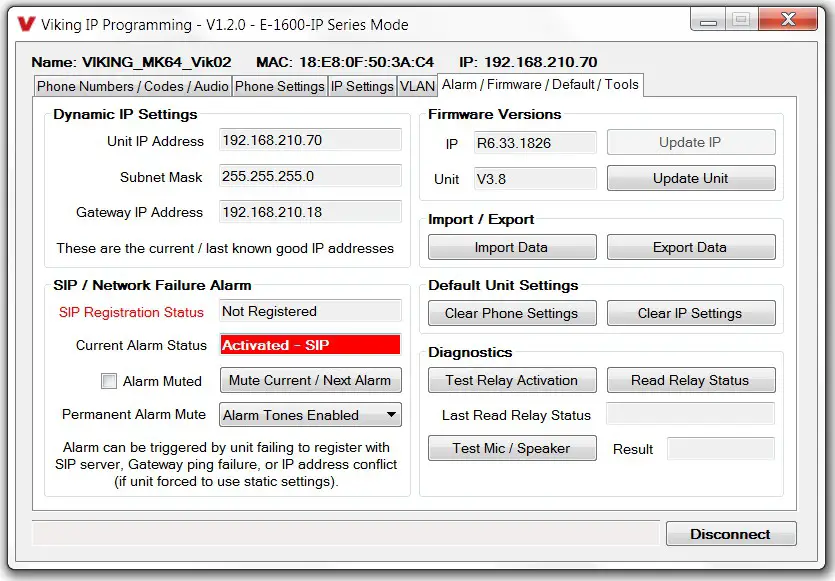835x581 pixels.
Task: Click Clear IP Settings
Action: point(691,313)
